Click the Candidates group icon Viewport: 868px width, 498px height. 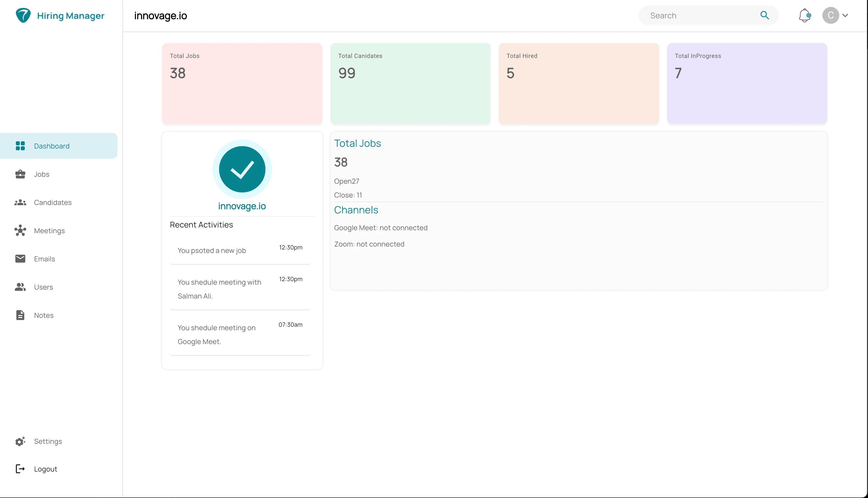point(20,202)
